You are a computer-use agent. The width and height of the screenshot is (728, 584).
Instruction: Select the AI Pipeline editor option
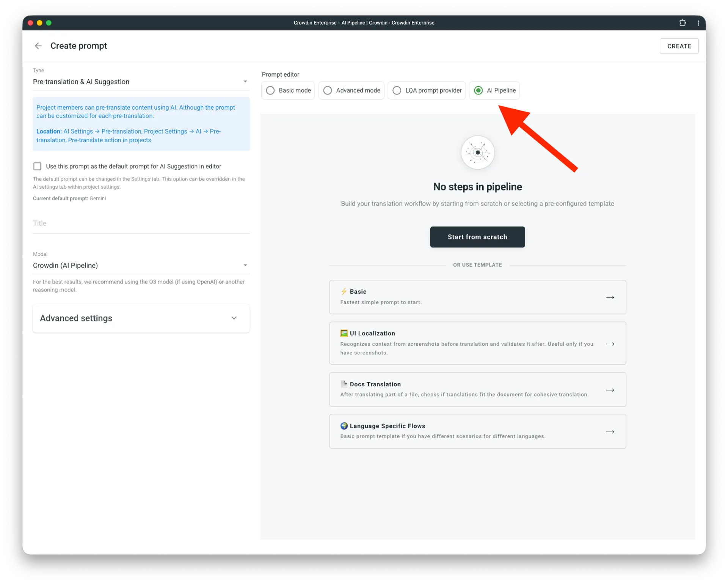pos(478,90)
